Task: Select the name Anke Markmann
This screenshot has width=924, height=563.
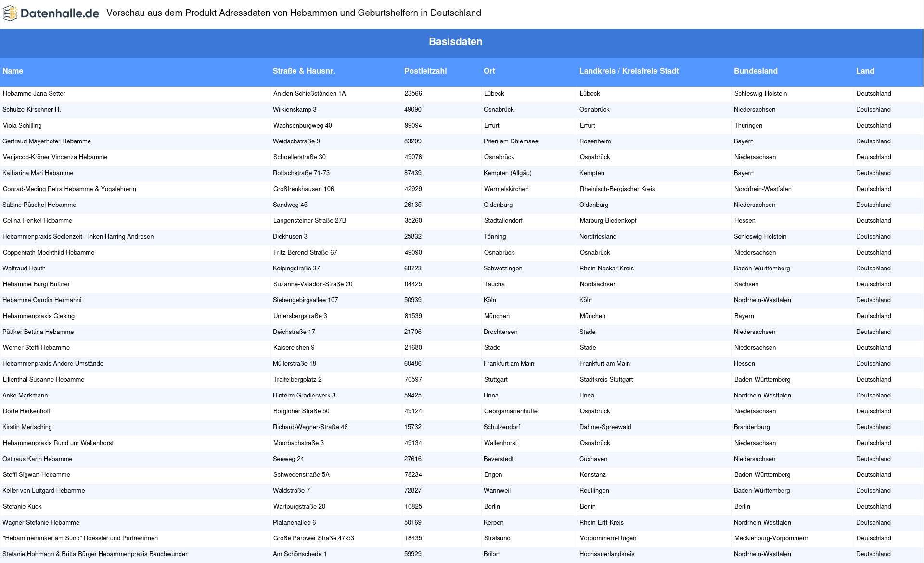Action: 25,396
